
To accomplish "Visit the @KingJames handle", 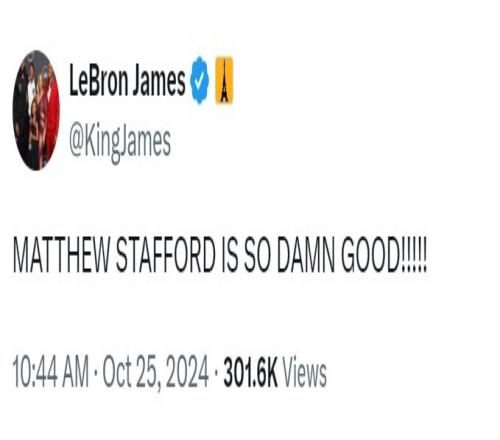I will pyautogui.click(x=120, y=143).
